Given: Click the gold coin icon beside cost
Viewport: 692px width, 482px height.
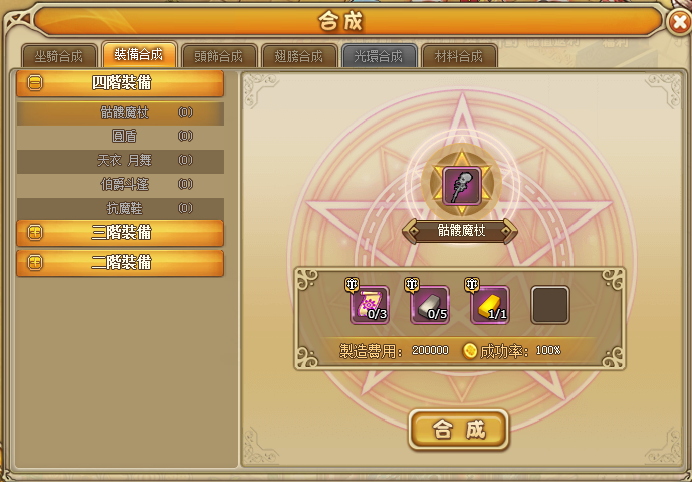Looking at the screenshot, I should [x=470, y=351].
